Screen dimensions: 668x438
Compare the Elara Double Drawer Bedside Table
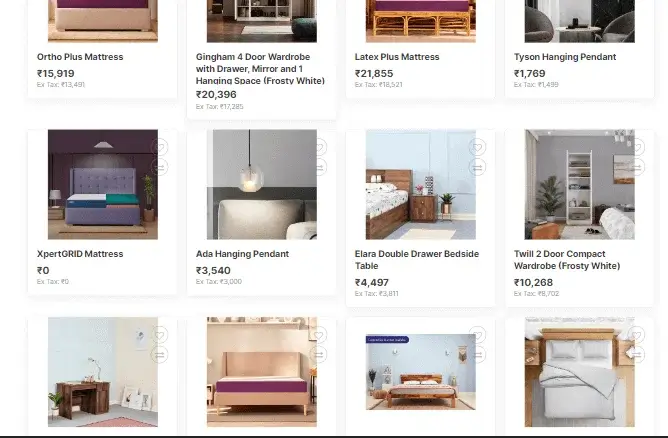tap(478, 167)
